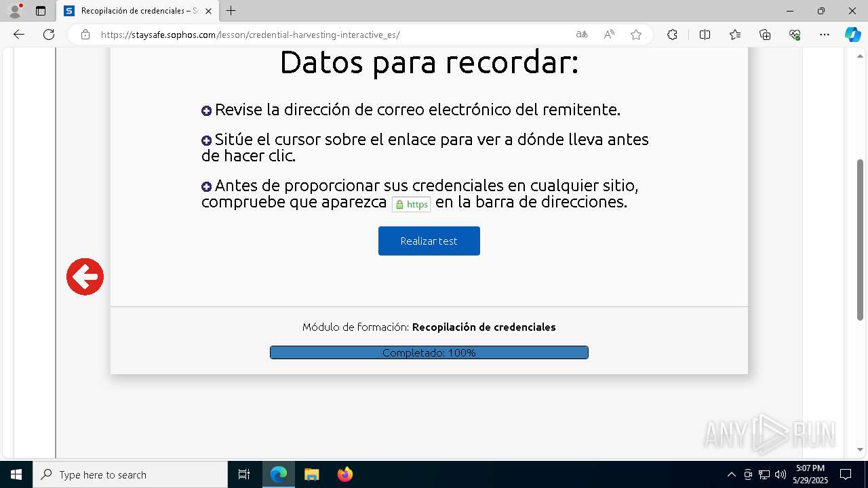Click the Realizar test button
Screen dimensions: 868x488
tap(429, 241)
